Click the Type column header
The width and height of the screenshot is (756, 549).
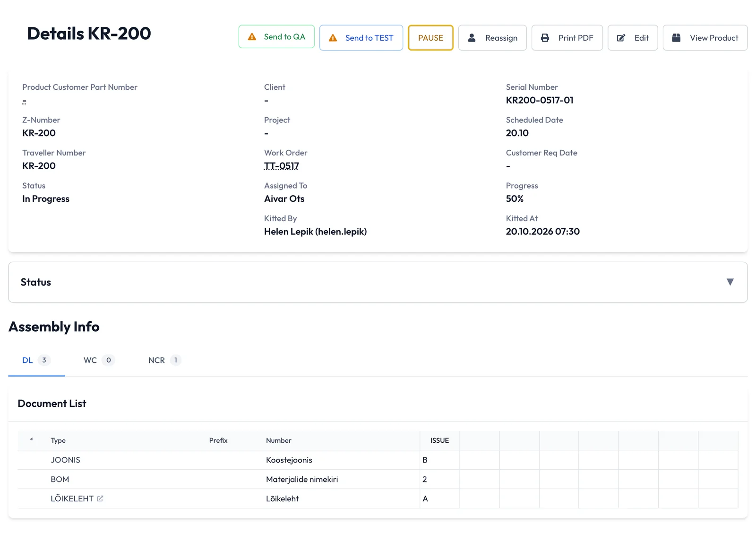point(58,440)
